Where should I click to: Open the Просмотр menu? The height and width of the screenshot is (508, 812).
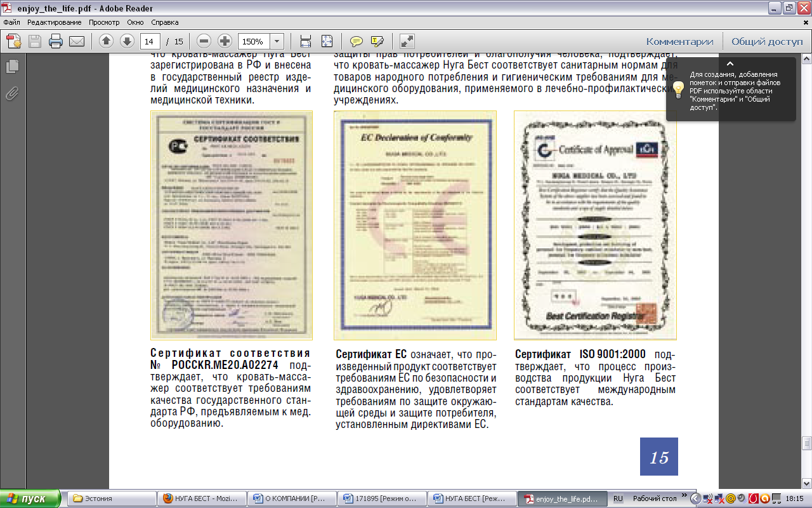[x=104, y=22]
